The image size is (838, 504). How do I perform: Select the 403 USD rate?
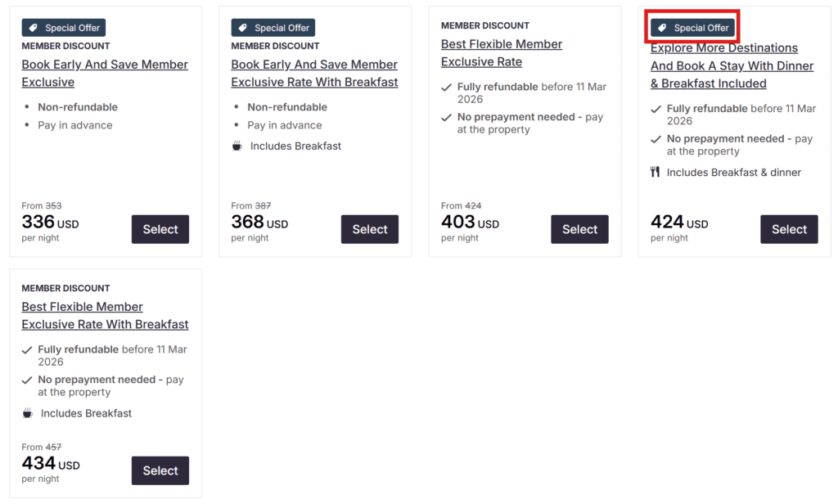(x=579, y=229)
